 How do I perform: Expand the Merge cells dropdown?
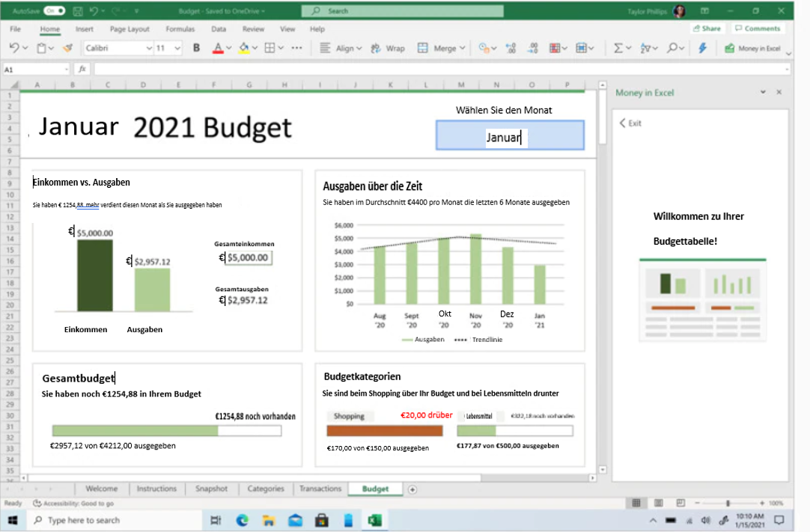463,48
